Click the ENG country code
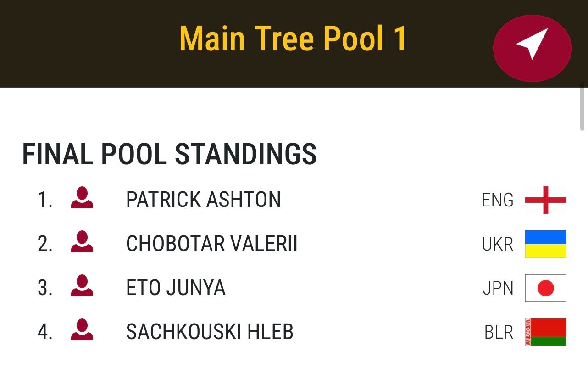Image resolution: width=588 pixels, height=385 pixels. pos(498,200)
